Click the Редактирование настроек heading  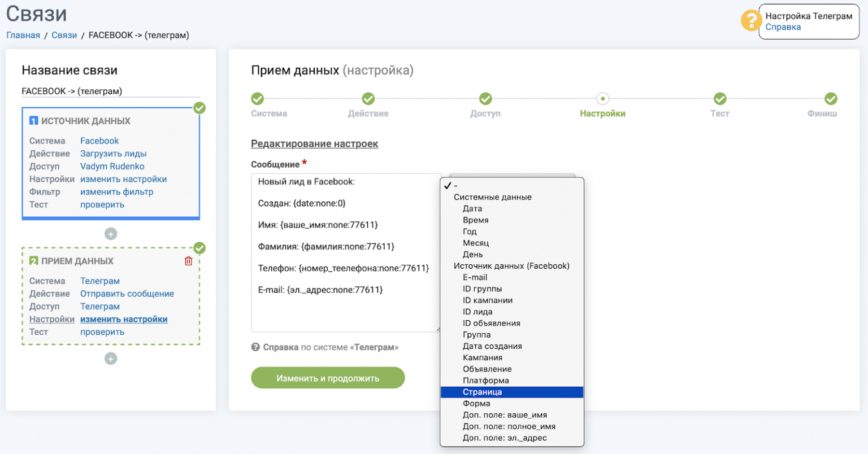pyautogui.click(x=315, y=143)
